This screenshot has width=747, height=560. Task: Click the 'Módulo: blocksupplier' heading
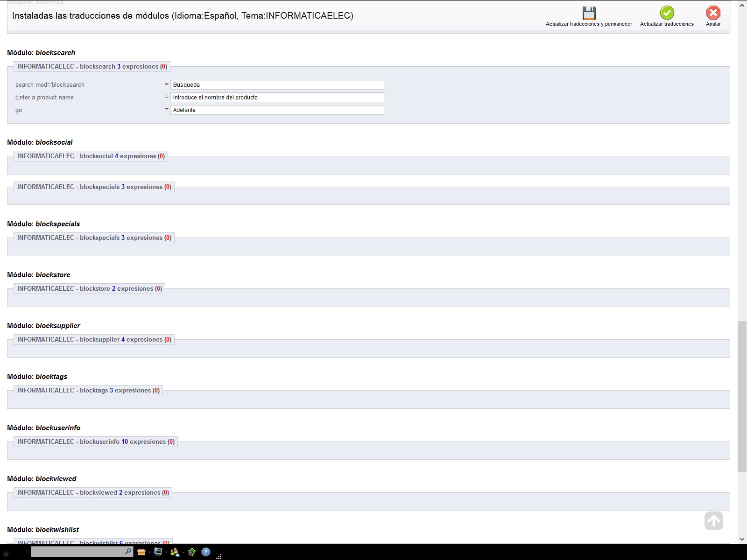pyautogui.click(x=43, y=326)
